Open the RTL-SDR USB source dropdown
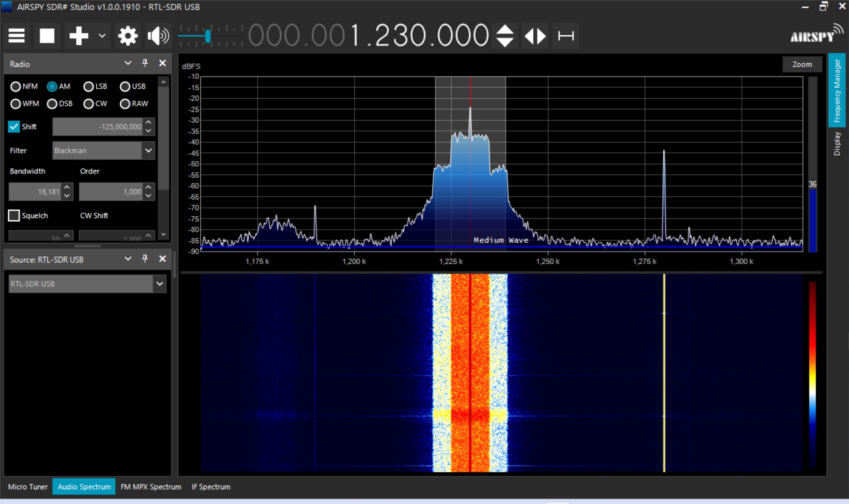This screenshot has width=849, height=504. [x=160, y=283]
